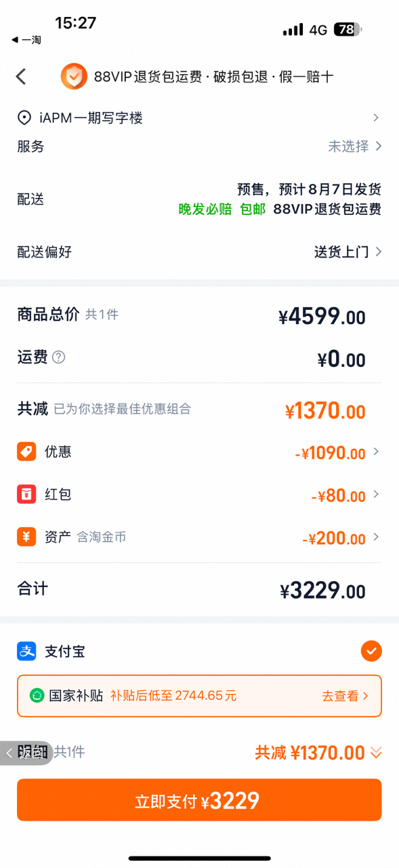Expand the iAPM address row chevron

[376, 118]
